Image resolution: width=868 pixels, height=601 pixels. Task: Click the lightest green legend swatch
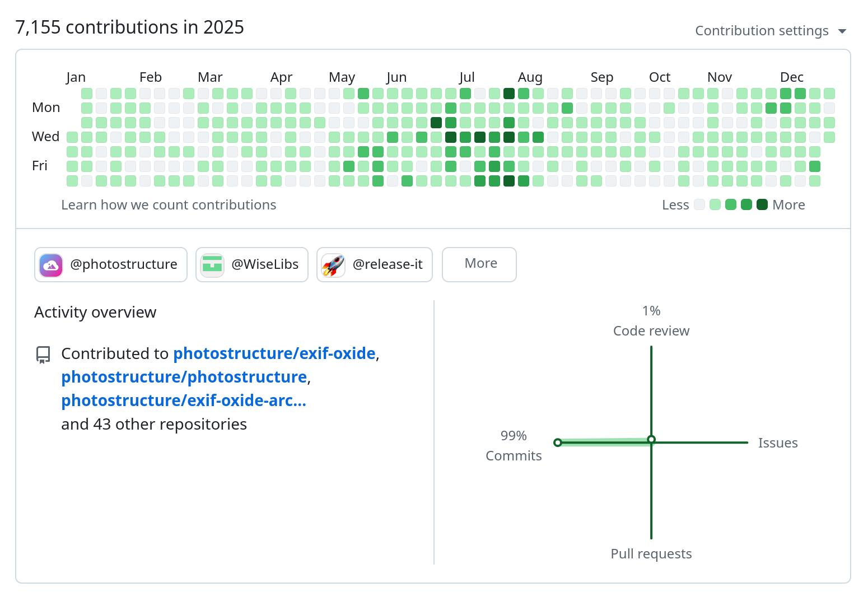(x=715, y=204)
